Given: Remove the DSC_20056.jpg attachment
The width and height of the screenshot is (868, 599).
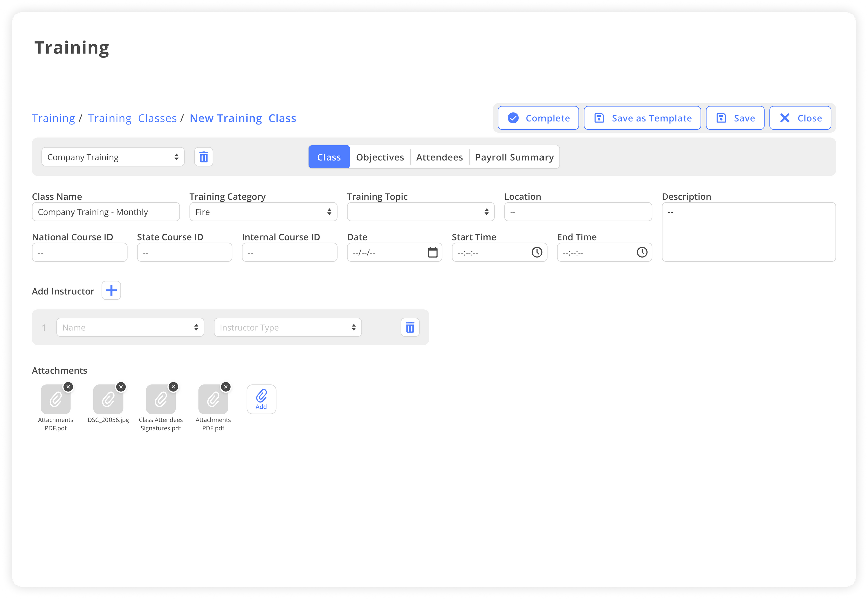Looking at the screenshot, I should pyautogui.click(x=121, y=387).
